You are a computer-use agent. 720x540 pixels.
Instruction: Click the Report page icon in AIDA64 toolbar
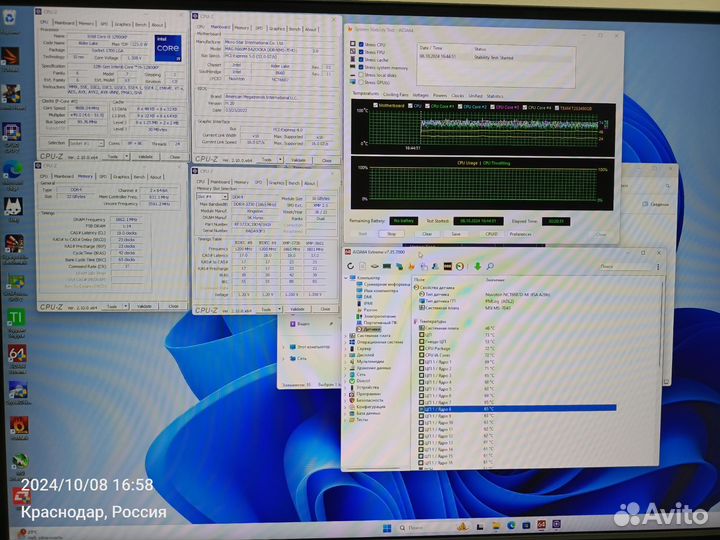click(x=363, y=266)
